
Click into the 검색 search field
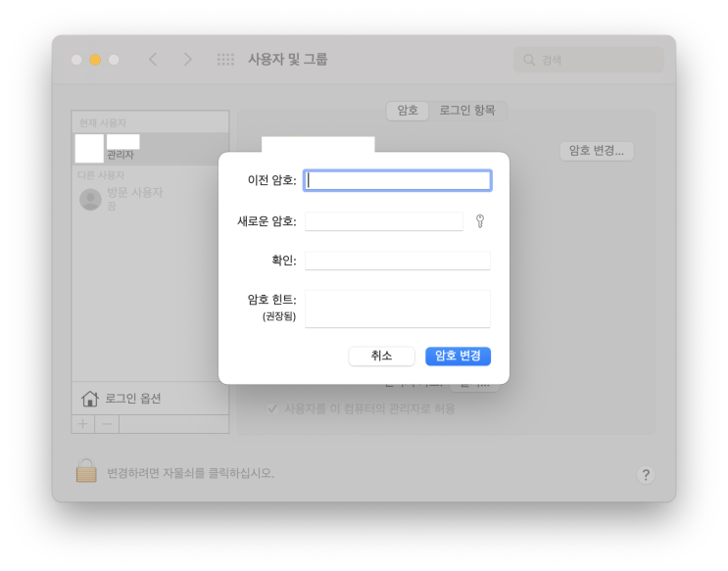coord(589,60)
